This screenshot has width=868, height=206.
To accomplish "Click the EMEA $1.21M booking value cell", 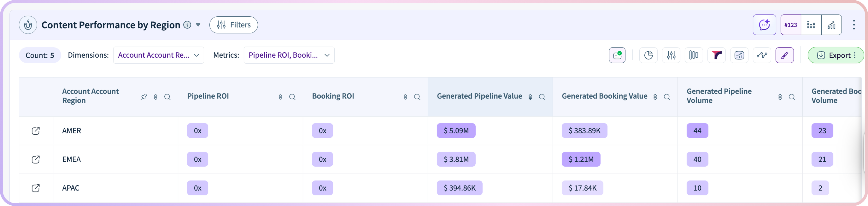I will pos(581,159).
